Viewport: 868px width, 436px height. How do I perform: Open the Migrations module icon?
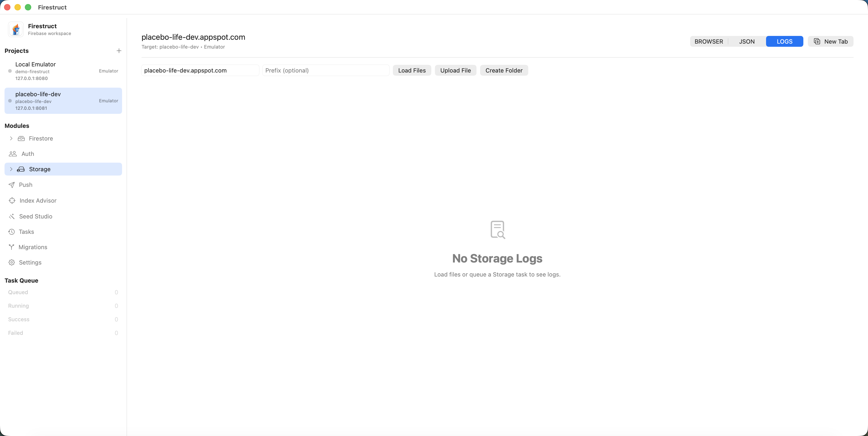pyautogui.click(x=12, y=247)
